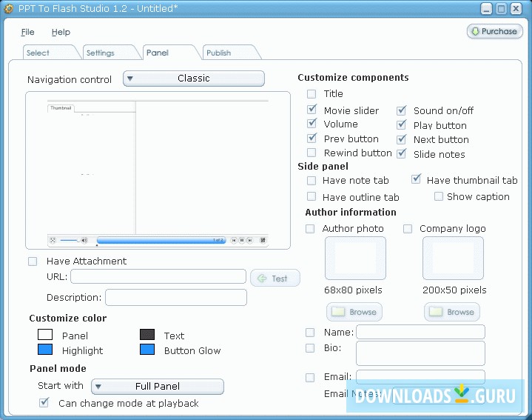
Task: Enable the Rewind button checkbox
Action: tap(312, 153)
